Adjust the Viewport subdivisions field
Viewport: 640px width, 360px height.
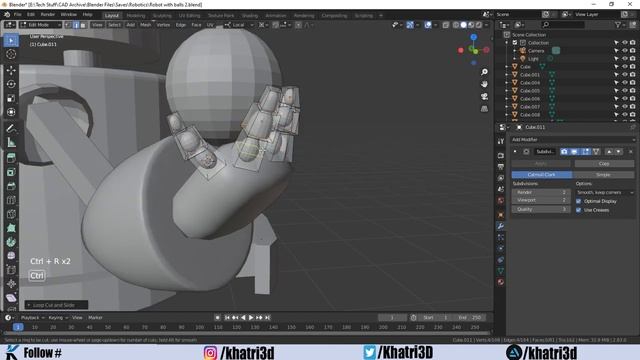[541, 200]
